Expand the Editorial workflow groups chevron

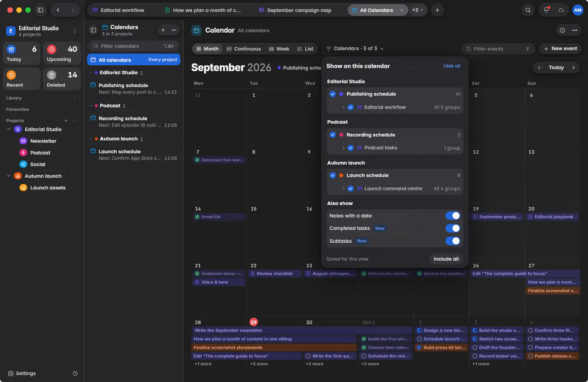[343, 107]
